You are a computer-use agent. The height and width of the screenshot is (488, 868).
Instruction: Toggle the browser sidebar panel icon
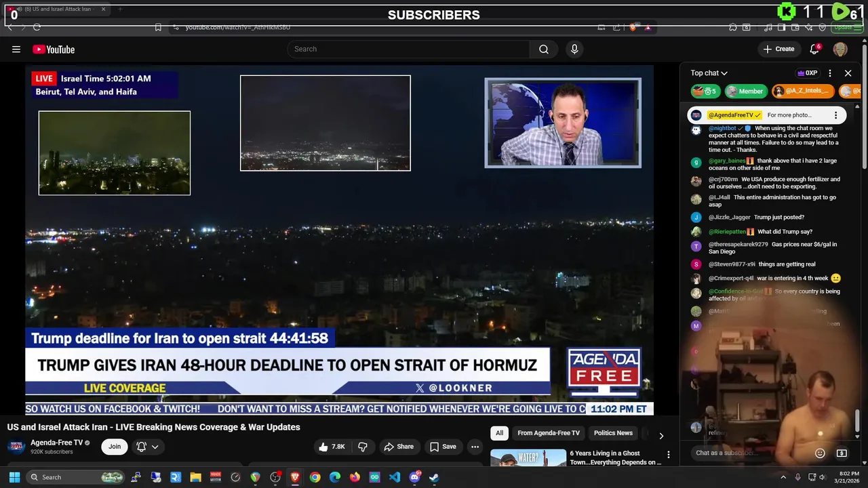781,27
